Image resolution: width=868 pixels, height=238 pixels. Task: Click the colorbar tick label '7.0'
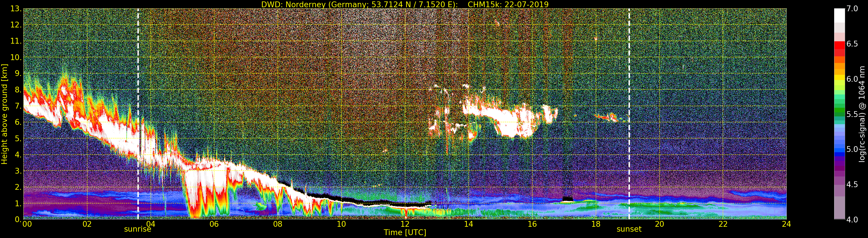pos(852,9)
